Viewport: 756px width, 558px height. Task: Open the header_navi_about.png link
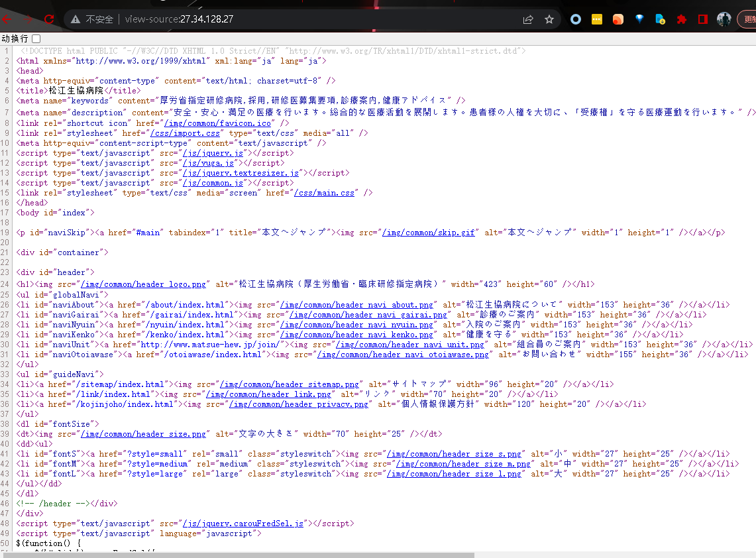click(x=356, y=305)
